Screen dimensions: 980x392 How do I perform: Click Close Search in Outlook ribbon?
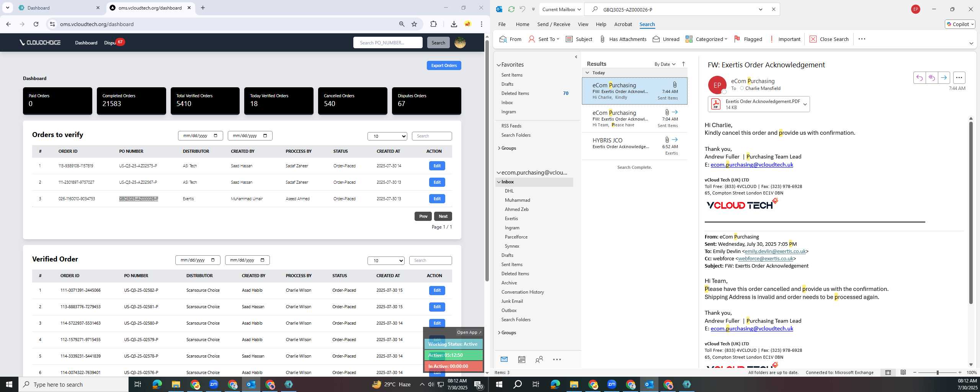click(x=829, y=39)
